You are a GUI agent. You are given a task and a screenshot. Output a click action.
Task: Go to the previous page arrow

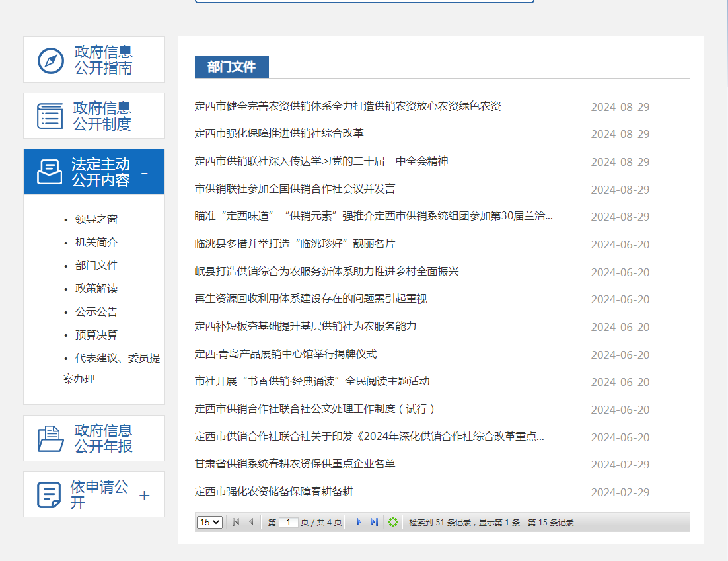point(251,522)
